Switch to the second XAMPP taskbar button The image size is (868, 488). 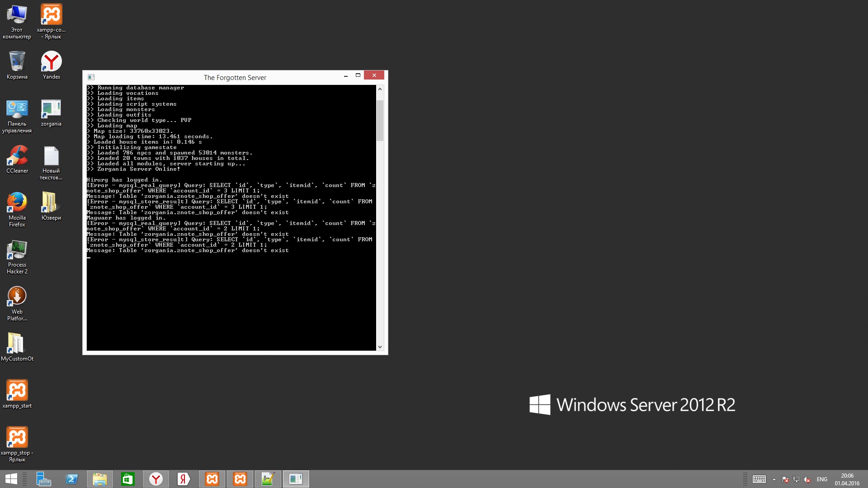[x=240, y=479]
